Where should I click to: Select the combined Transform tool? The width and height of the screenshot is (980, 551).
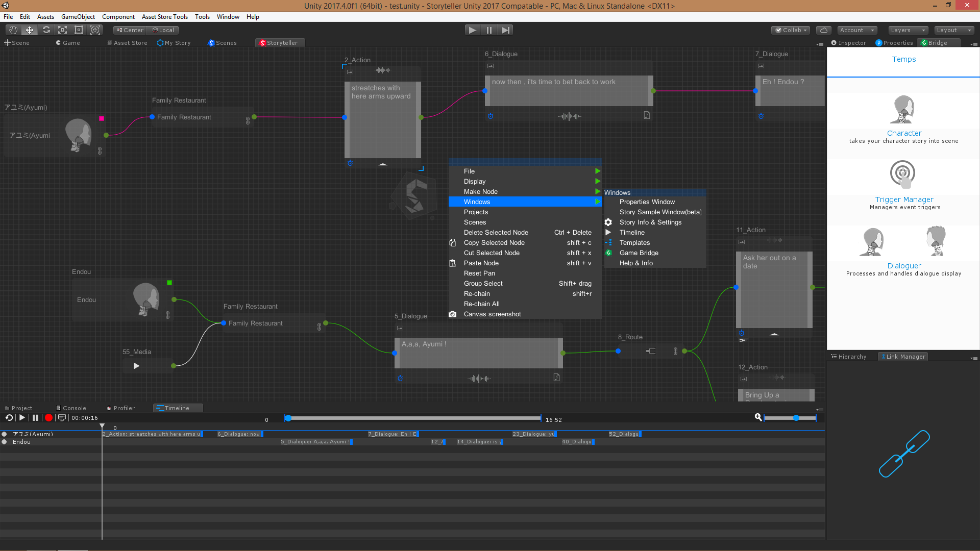(95, 30)
